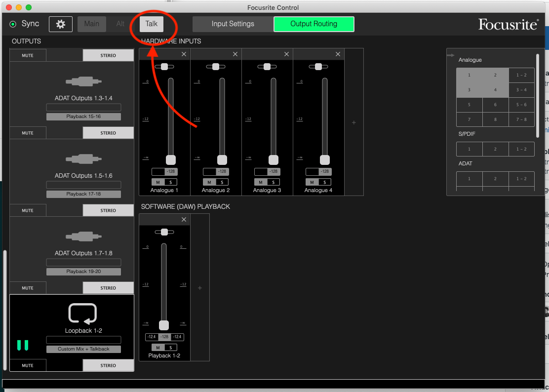Select Analogue stereo pair 5 – 6
549x392 pixels.
tap(521, 105)
